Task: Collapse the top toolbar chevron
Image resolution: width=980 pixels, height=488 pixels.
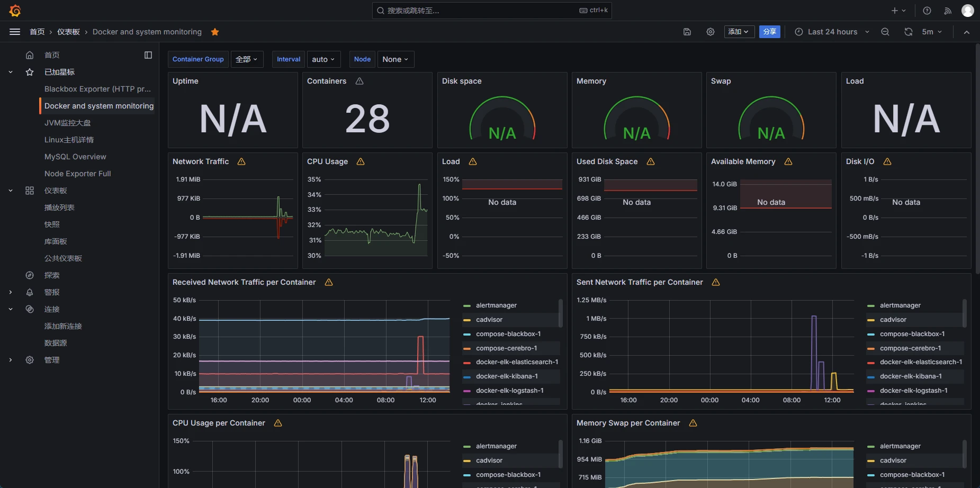Action: [x=967, y=32]
